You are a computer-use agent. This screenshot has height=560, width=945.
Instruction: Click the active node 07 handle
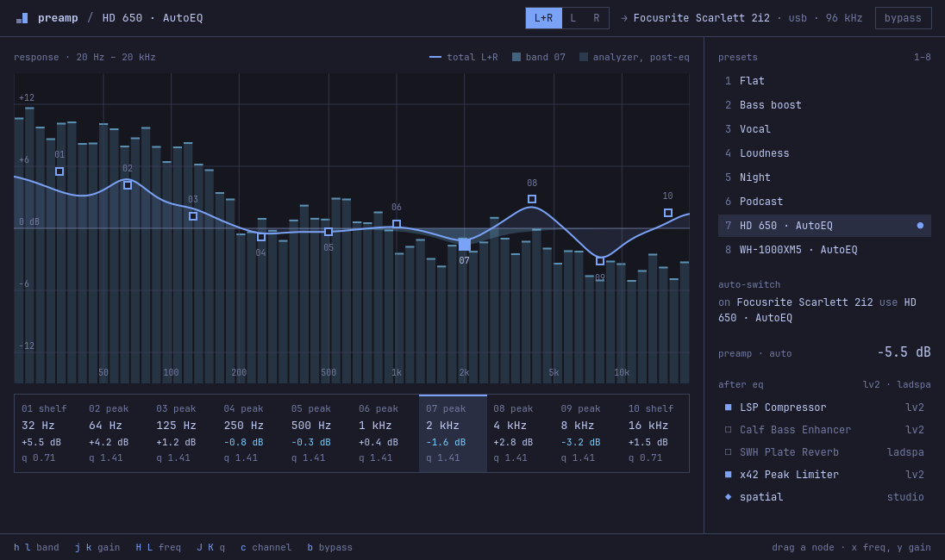[x=465, y=245]
